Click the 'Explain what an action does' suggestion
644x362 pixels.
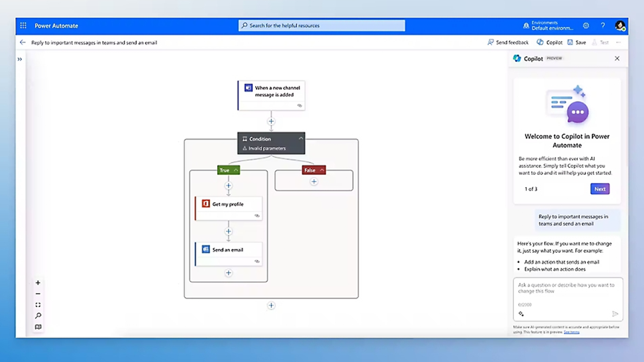tap(555, 269)
